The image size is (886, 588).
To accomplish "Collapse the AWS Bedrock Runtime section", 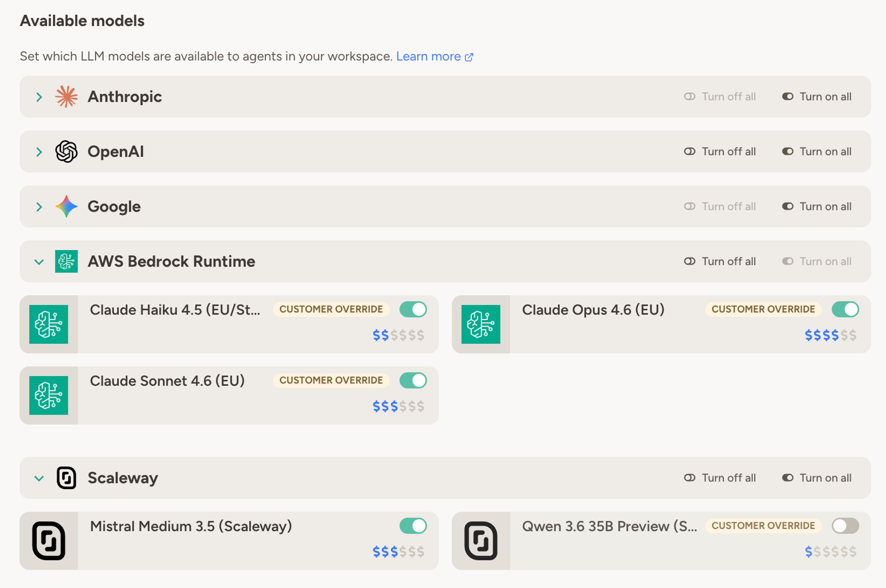I will pos(39,262).
